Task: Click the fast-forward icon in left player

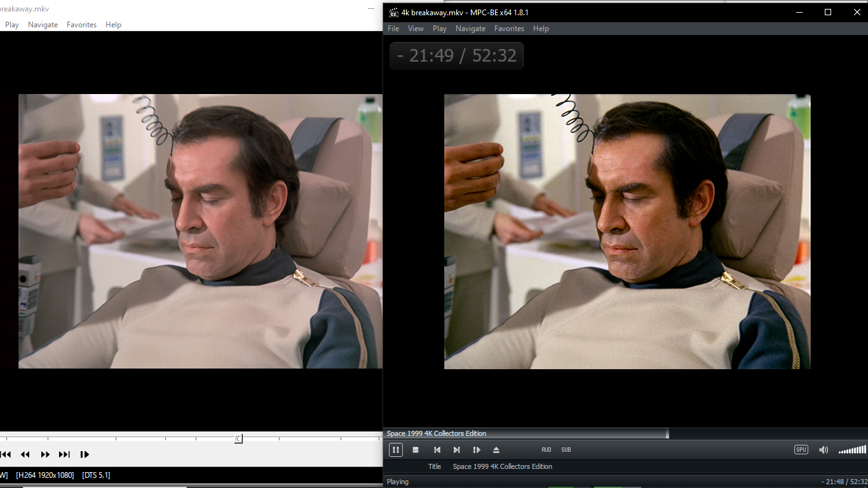Action: [x=45, y=454]
